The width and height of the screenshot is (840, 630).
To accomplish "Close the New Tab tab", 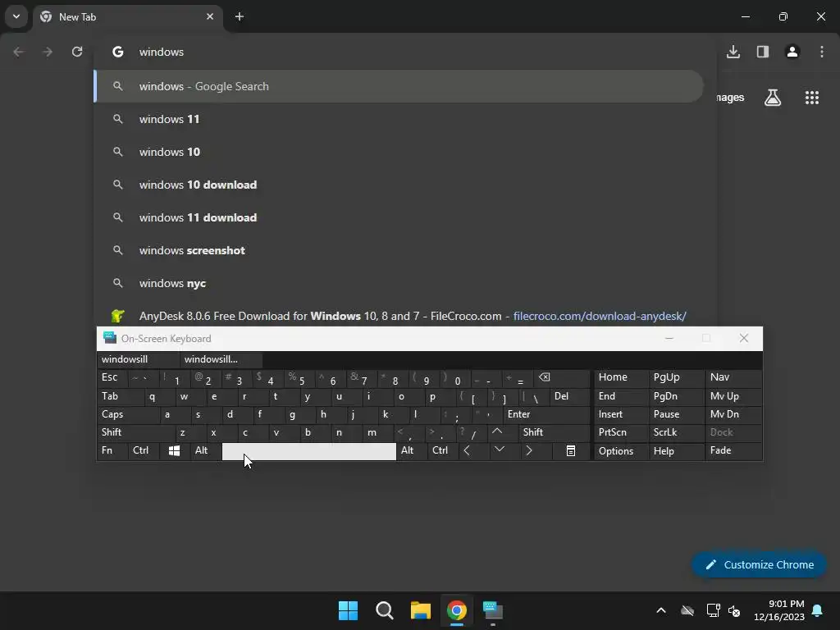I will (210, 16).
